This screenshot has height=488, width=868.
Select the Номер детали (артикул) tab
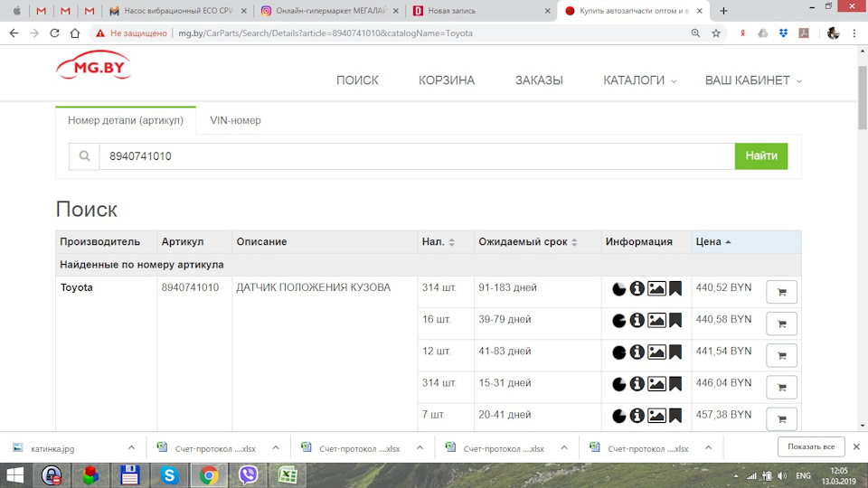pyautogui.click(x=126, y=120)
